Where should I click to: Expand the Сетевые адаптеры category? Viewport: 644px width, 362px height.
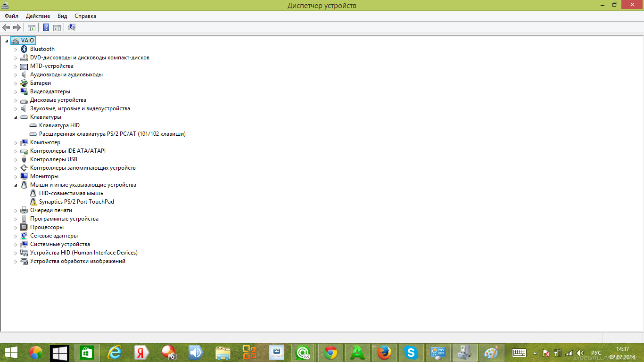click(16, 236)
